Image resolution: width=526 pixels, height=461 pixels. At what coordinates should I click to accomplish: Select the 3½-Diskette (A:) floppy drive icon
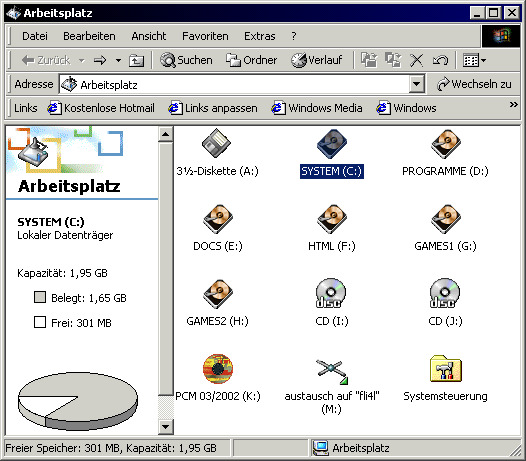click(217, 143)
